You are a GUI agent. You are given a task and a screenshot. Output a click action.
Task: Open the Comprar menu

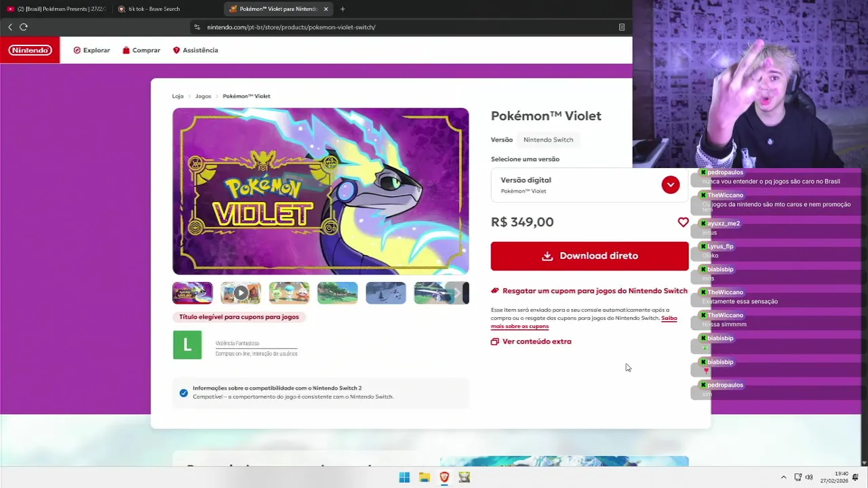[141, 50]
